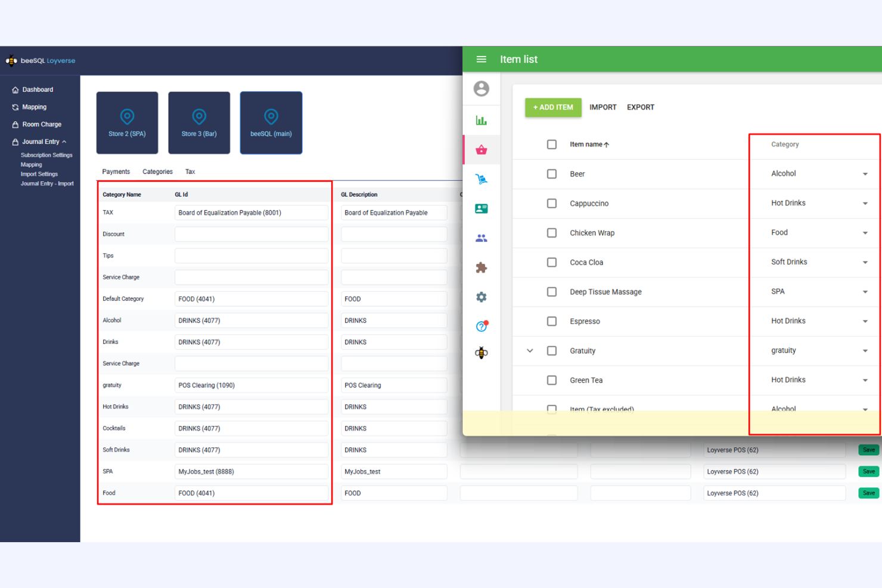This screenshot has width=882, height=588.
Task: Click the green ADD ITEM button
Action: [553, 107]
